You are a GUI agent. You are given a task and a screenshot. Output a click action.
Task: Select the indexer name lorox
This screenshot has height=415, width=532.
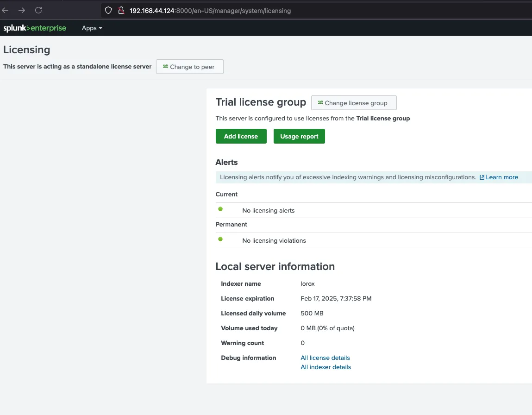[307, 283]
